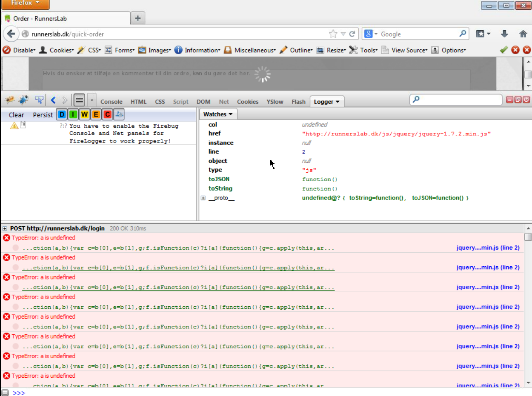This screenshot has width=532, height=396.
Task: Click the bookmark star in address bar
Action: tap(333, 34)
